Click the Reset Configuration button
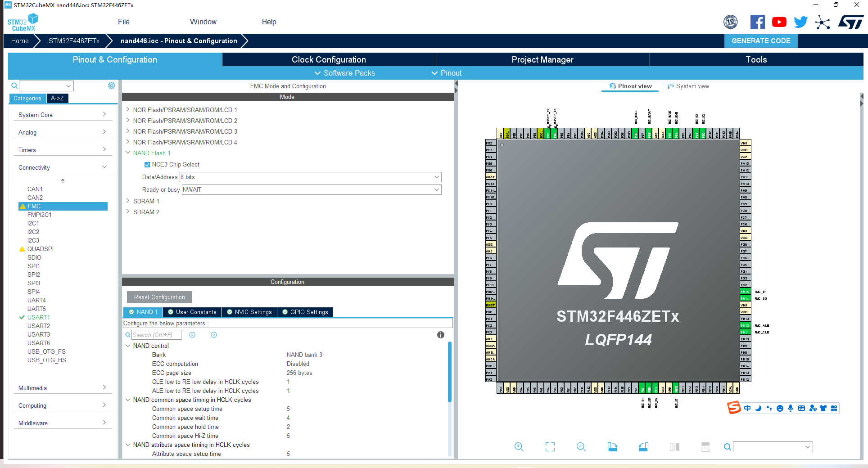This screenshot has width=868, height=468. 159,297
